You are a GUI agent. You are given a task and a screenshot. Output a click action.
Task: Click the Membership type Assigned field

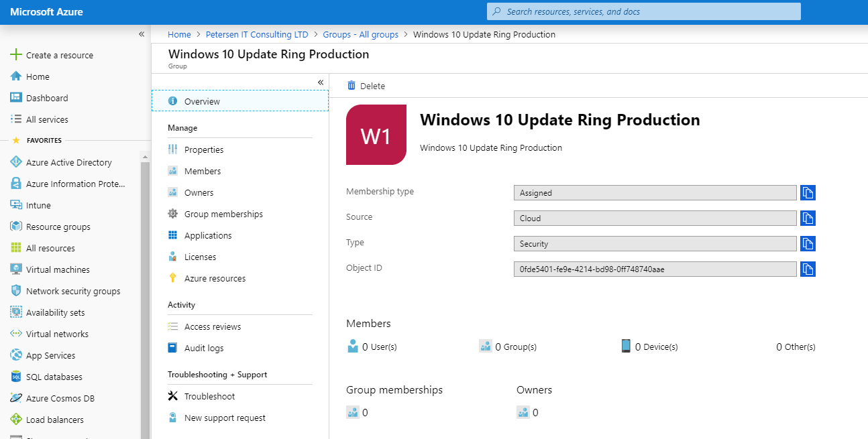pos(655,193)
